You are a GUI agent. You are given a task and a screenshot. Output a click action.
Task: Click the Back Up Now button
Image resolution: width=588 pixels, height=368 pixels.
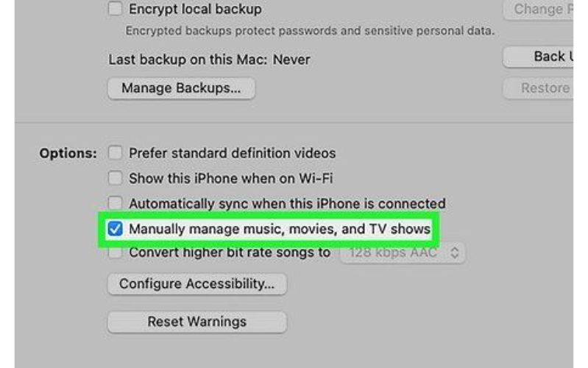pyautogui.click(x=538, y=57)
